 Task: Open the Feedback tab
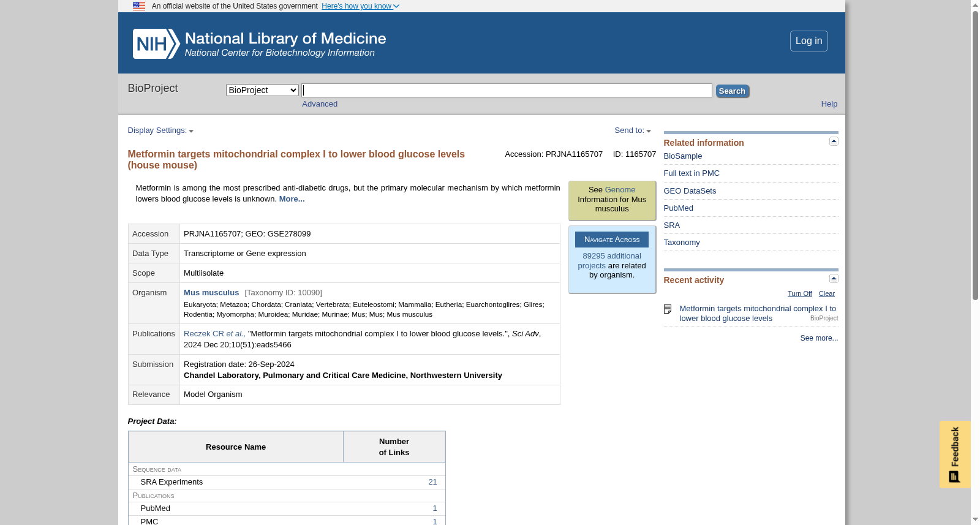coord(955,455)
